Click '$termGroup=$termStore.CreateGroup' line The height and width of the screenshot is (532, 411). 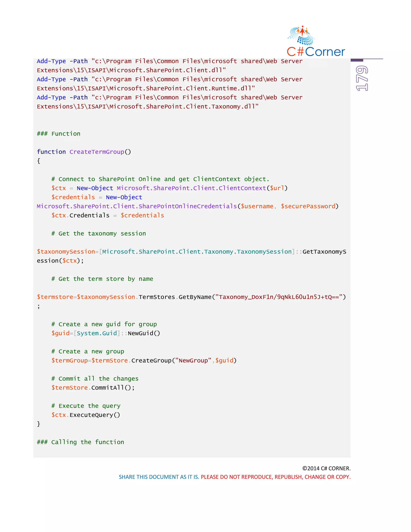[144, 361]
